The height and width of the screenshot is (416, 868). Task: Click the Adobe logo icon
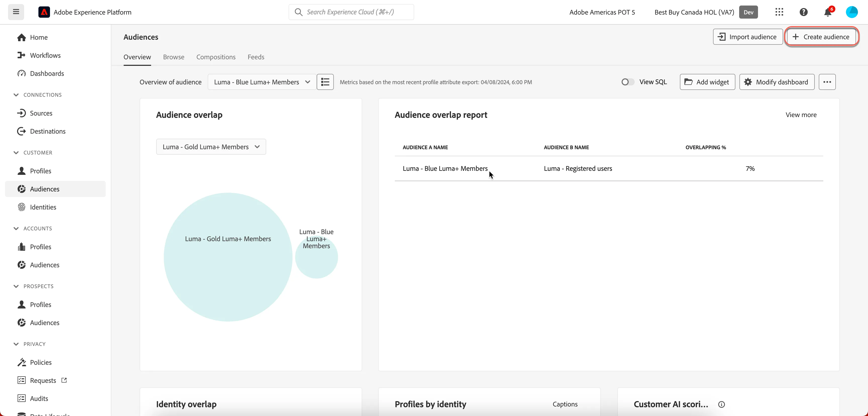44,12
